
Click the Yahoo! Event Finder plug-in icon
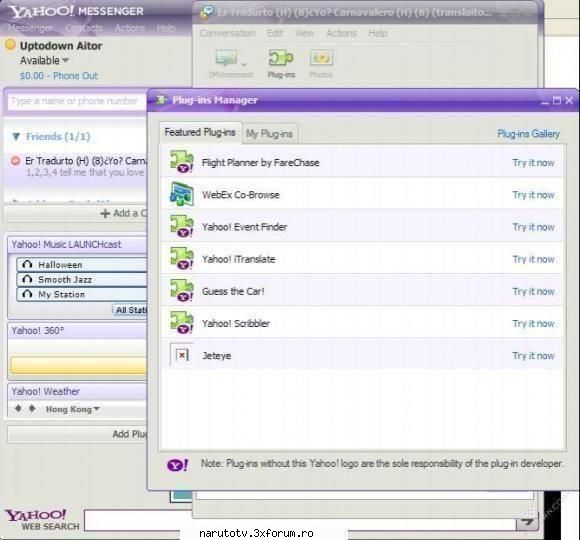(x=182, y=226)
